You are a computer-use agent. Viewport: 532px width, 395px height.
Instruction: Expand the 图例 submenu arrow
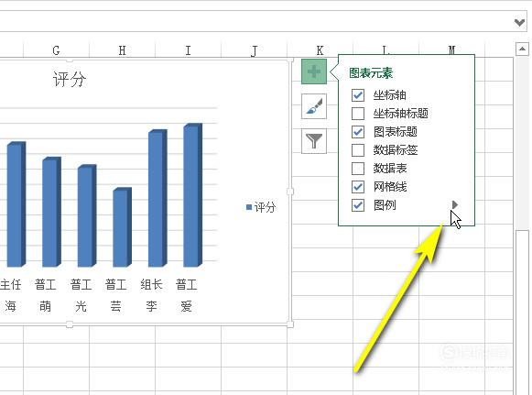(x=455, y=204)
